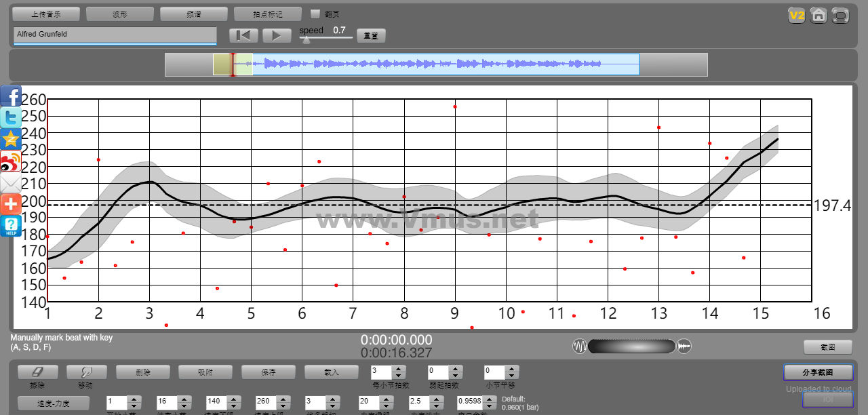Viewport: 868px width, 415px height.
Task: Click the Twitter share icon
Action: [x=11, y=117]
